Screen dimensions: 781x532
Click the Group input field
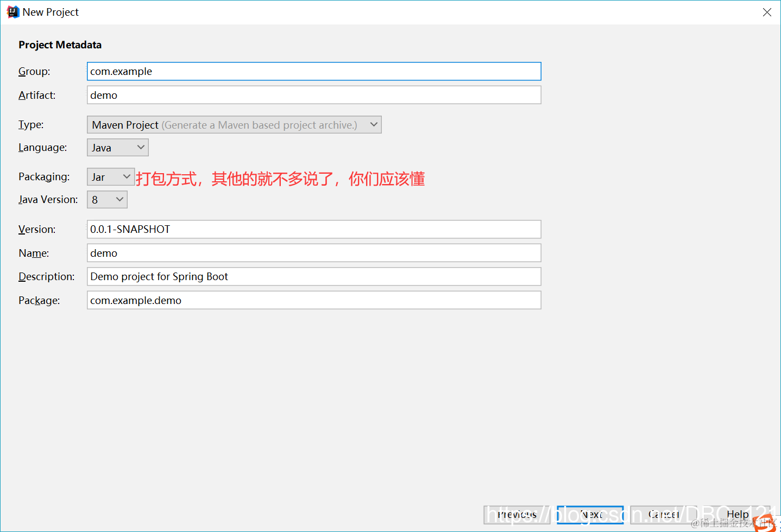314,71
